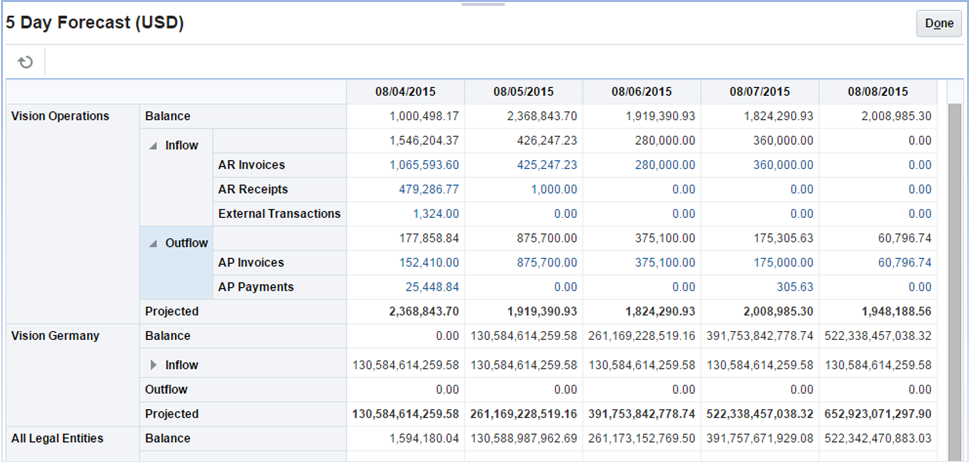The width and height of the screenshot is (969, 462).
Task: Click the refresh icon in the toolbar
Action: pos(26,62)
